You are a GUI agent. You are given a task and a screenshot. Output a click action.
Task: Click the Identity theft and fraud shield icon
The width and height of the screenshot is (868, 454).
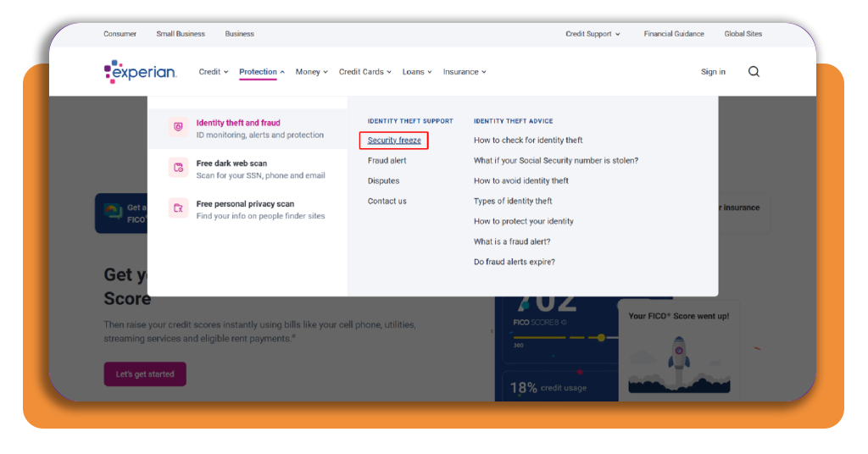click(x=178, y=127)
